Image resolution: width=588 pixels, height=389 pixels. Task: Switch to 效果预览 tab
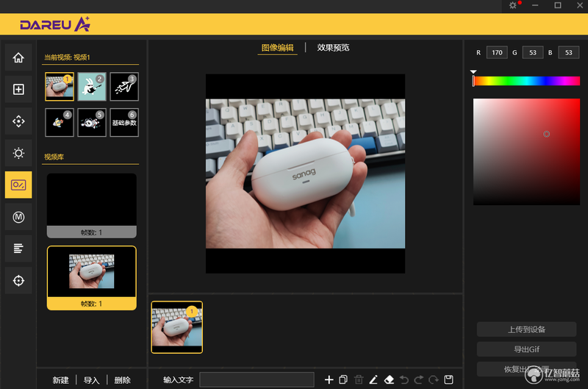[x=333, y=48]
